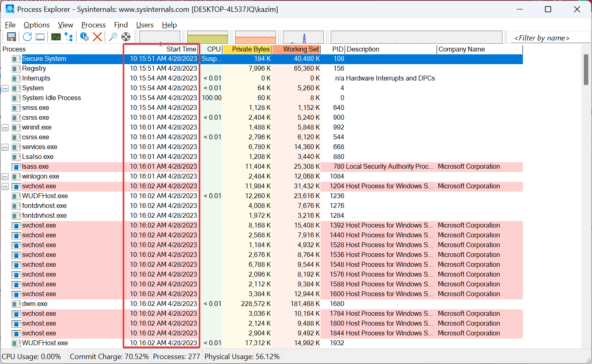Click the 181,468 K working set value
This screenshot has width=592, height=364.
pos(305,304)
